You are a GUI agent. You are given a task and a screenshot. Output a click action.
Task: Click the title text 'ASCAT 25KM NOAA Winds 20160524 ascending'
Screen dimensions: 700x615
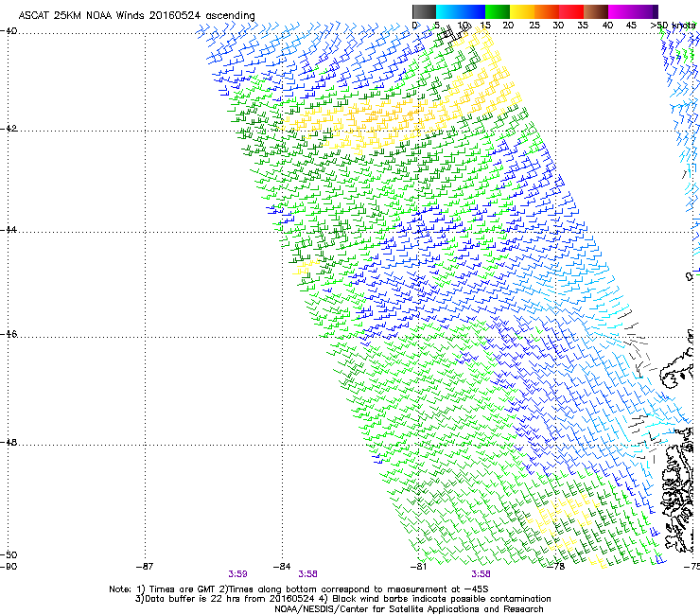(136, 15)
